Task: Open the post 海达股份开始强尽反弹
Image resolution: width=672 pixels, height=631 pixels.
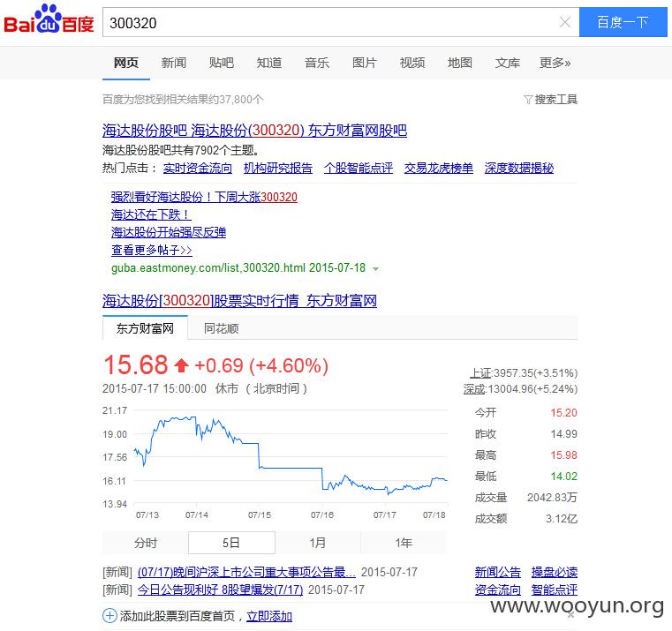Action: tap(169, 233)
